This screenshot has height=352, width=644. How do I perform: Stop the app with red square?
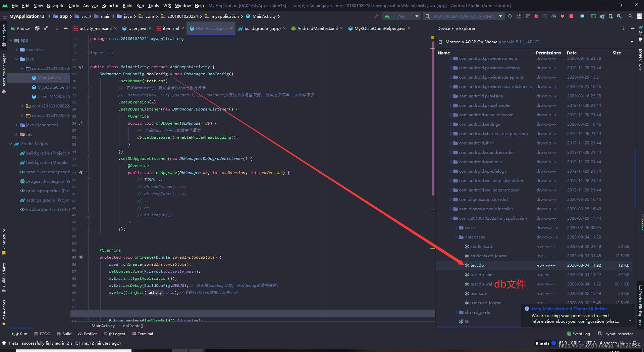point(571,16)
